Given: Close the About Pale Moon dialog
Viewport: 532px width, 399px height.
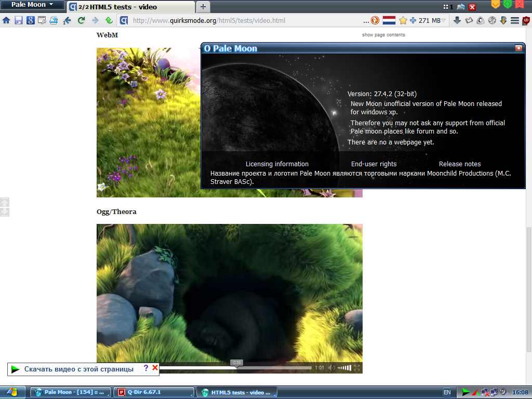Looking at the screenshot, I should pyautogui.click(x=518, y=48).
